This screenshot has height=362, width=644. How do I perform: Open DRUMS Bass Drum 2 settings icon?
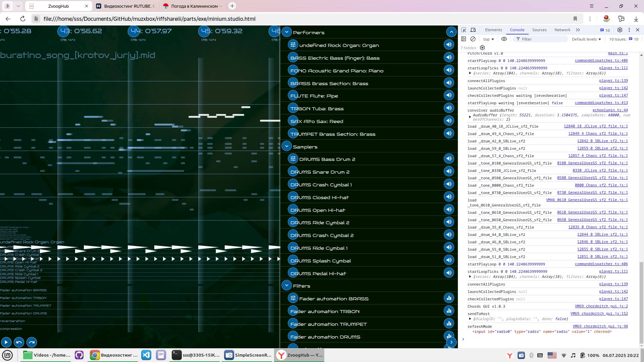pyautogui.click(x=293, y=159)
